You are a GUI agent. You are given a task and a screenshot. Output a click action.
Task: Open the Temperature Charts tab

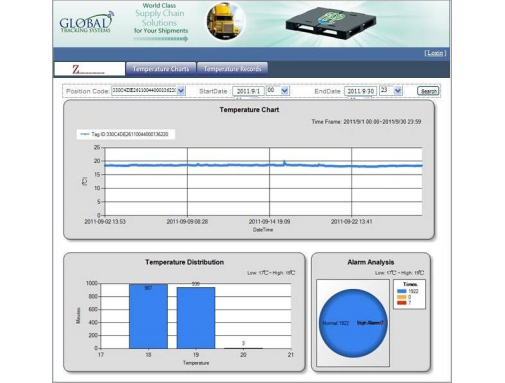pos(161,69)
